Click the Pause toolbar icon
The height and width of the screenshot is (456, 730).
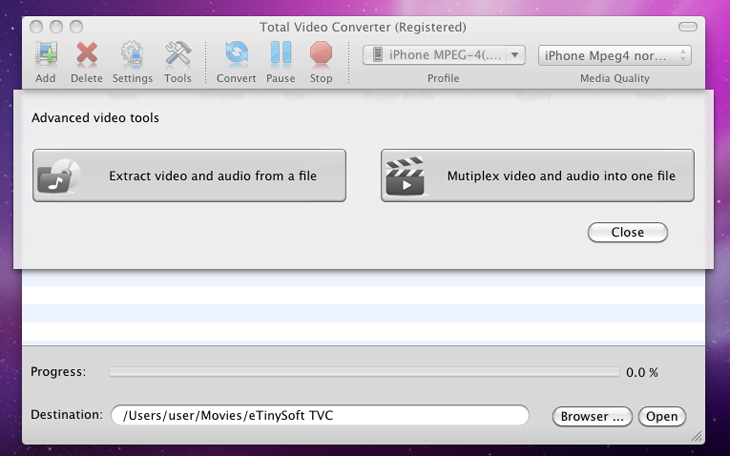click(x=281, y=53)
